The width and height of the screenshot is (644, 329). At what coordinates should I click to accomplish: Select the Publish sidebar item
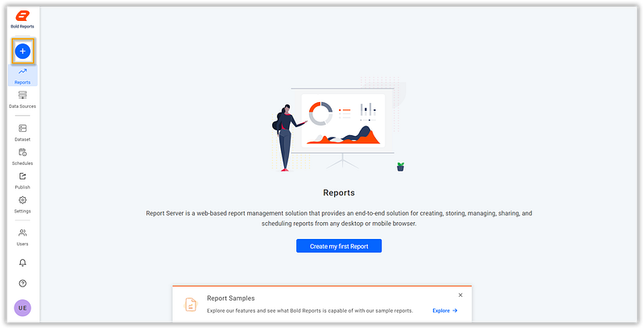click(x=23, y=181)
